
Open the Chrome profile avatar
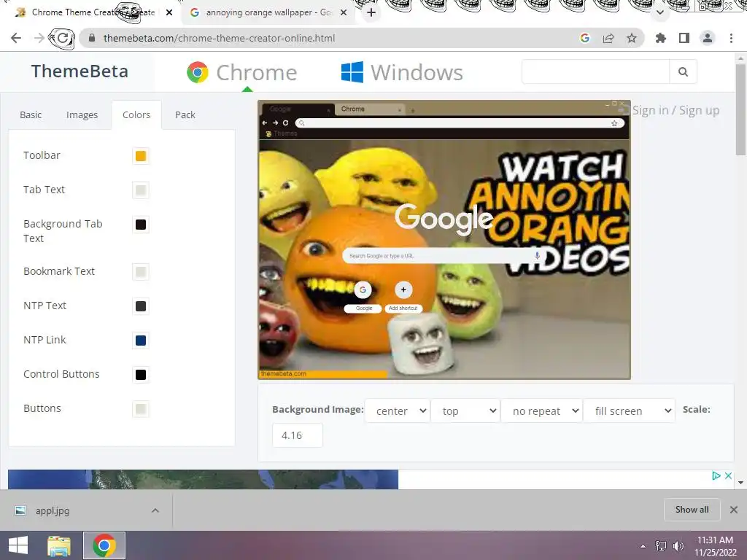pyautogui.click(x=708, y=38)
